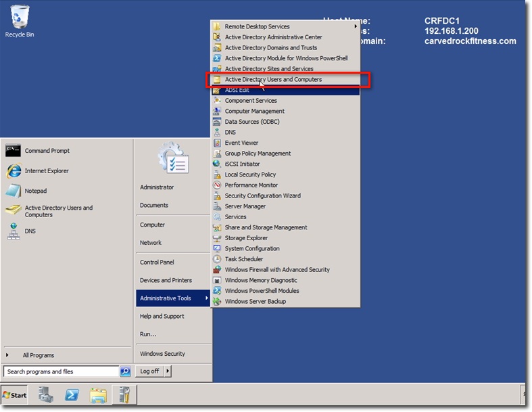
Task: Click Component Services icon in submenu
Action: coord(217,101)
